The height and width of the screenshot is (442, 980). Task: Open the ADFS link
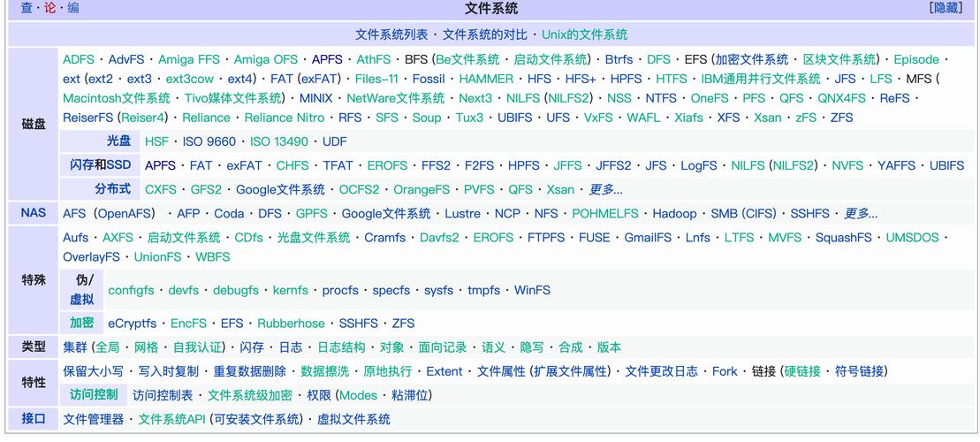79,59
